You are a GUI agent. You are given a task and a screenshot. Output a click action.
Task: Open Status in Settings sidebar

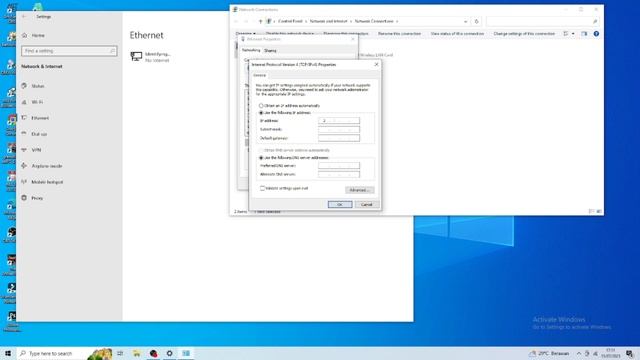pos(38,86)
